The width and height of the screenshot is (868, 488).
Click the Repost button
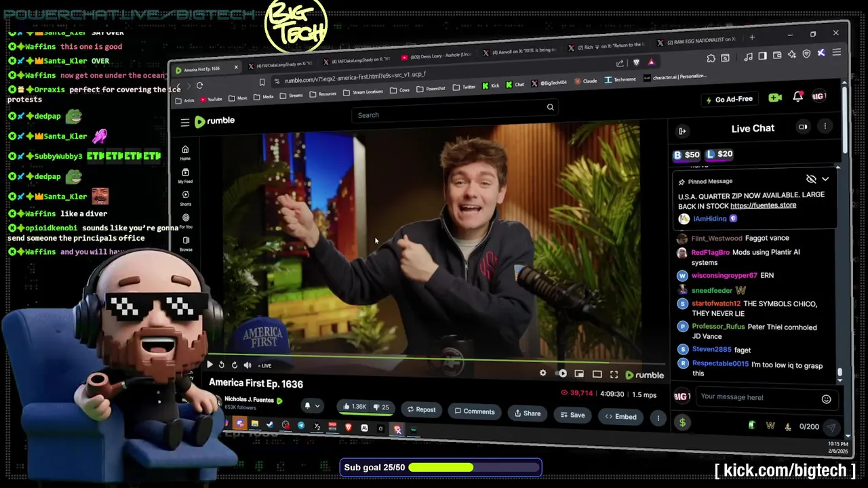(x=421, y=409)
